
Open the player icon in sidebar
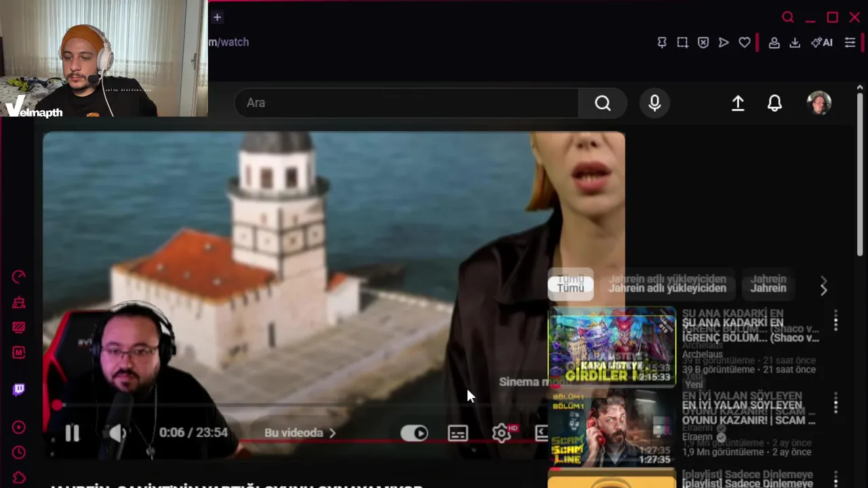coord(19,428)
